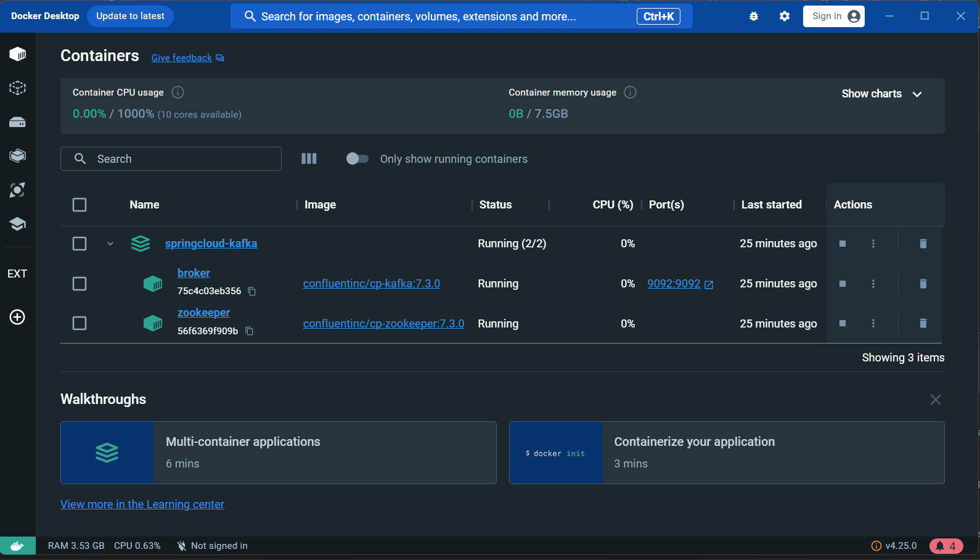Click the Sign in button

[833, 16]
